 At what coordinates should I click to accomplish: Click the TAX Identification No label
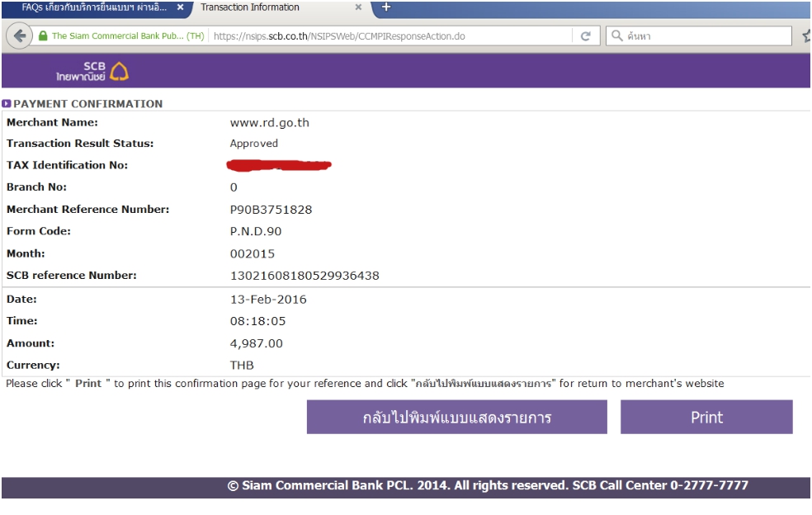pos(67,165)
